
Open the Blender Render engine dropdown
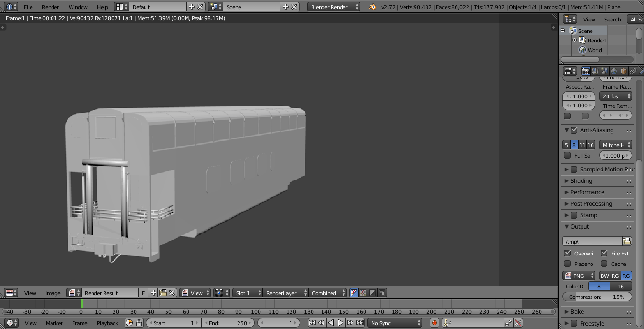pos(334,7)
